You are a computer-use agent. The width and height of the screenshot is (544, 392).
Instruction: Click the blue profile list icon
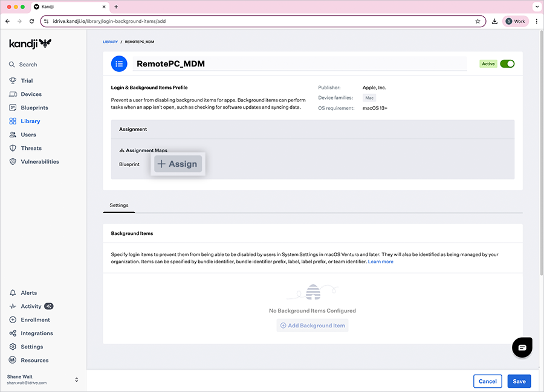click(x=119, y=63)
